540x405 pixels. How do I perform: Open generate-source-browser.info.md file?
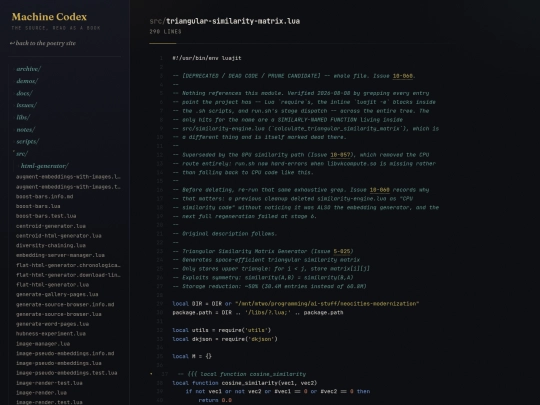pyautogui.click(x=65, y=304)
